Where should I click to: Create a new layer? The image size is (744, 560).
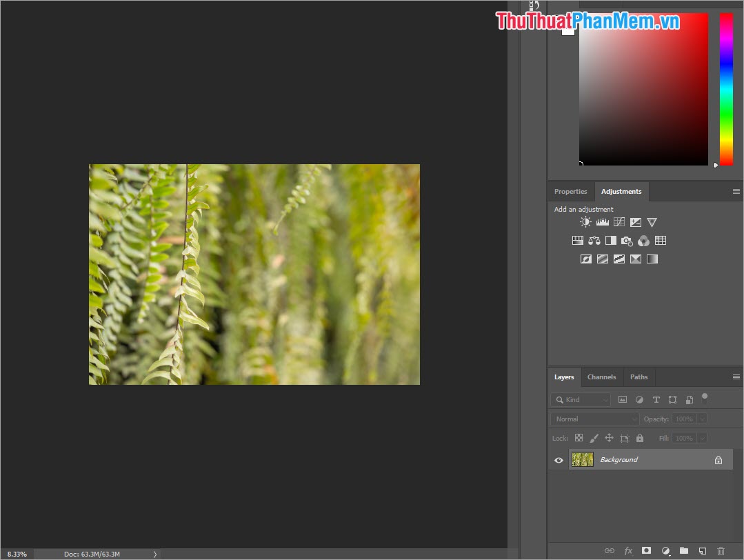click(703, 550)
